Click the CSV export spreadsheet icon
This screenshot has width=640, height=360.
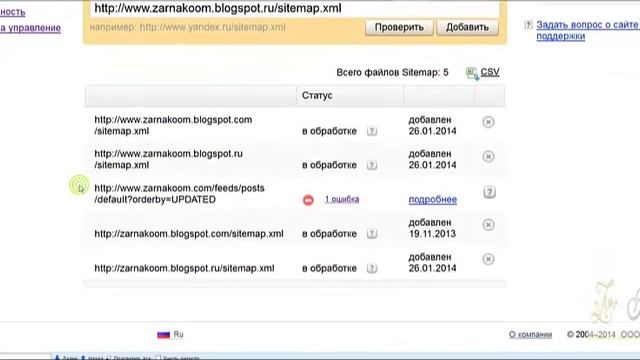click(472, 73)
